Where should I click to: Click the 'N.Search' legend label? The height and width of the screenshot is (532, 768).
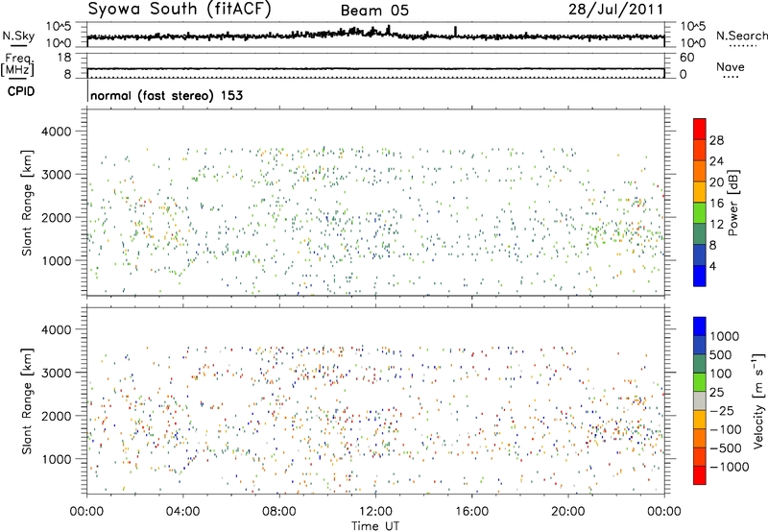pos(741,36)
